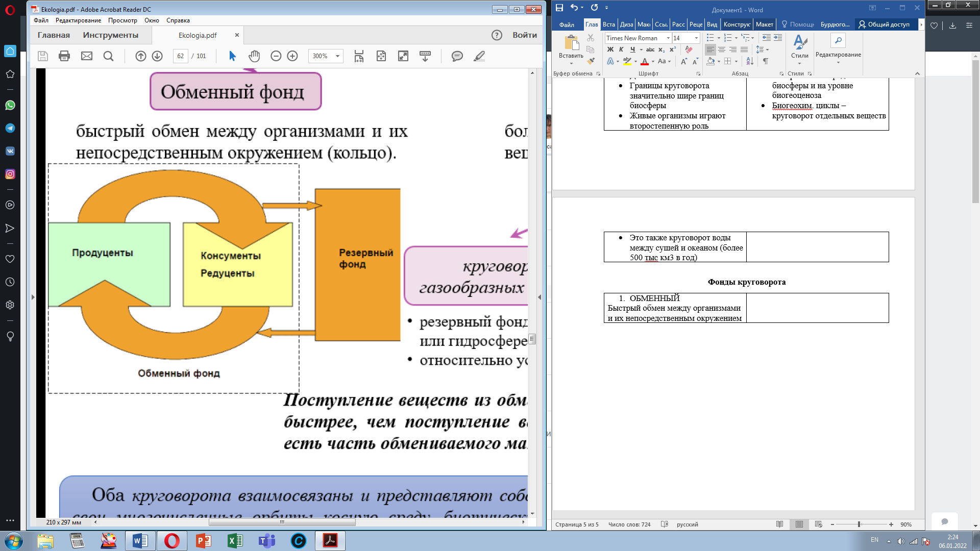
Task: Undo last action in Word
Action: click(574, 8)
